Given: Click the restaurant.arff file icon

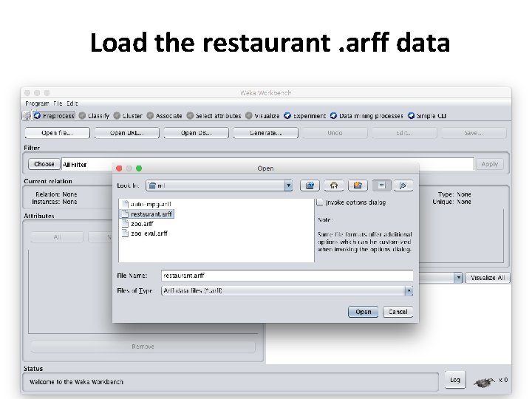Looking at the screenshot, I should tap(125, 214).
